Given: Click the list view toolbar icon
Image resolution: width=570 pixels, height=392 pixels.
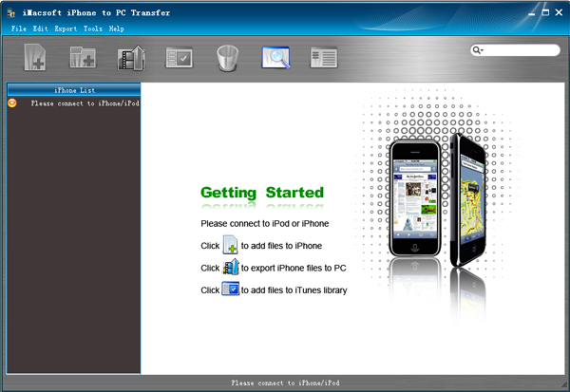Looking at the screenshot, I should tap(324, 57).
